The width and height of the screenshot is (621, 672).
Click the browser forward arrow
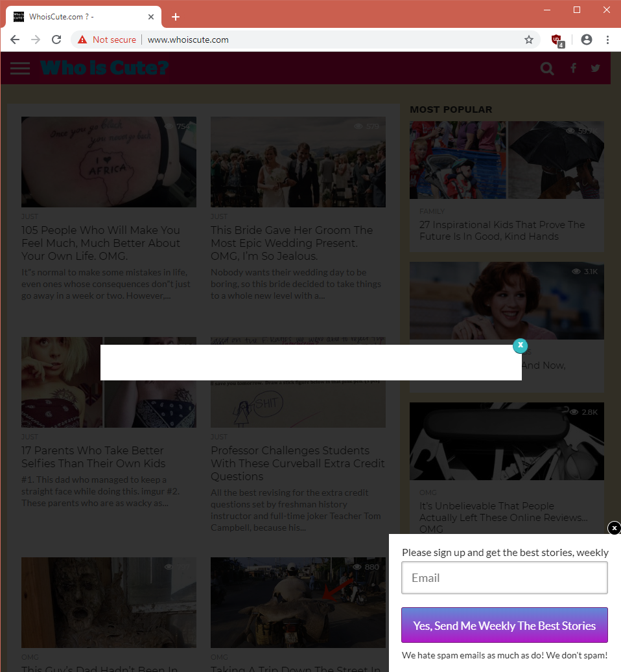tap(36, 40)
